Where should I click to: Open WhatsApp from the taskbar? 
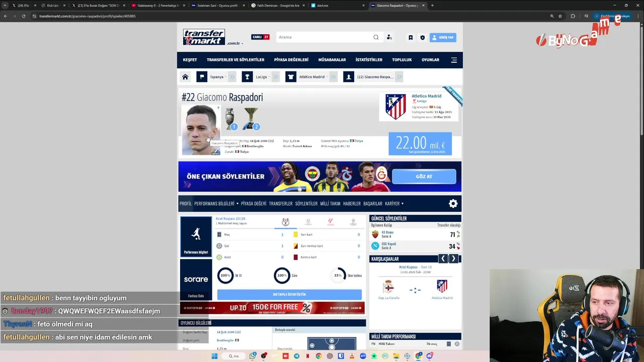[x=253, y=356]
